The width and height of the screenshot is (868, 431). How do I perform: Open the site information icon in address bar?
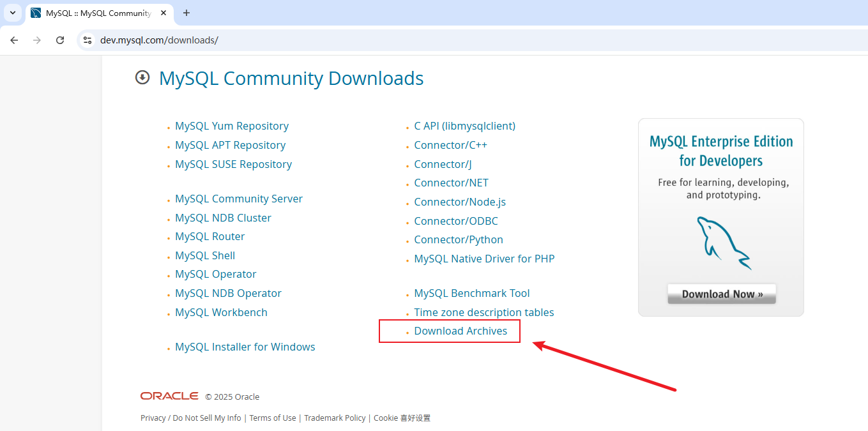click(x=88, y=40)
